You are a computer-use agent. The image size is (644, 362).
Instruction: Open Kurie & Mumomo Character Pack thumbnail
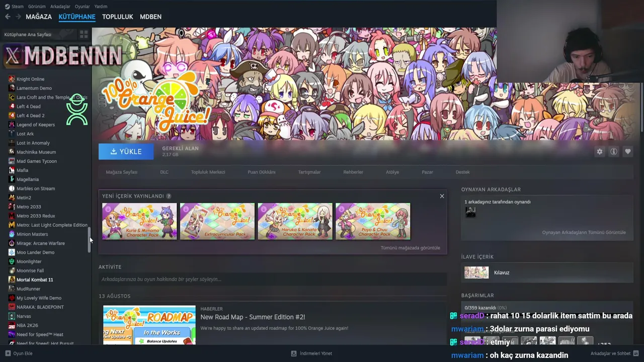[139, 221]
